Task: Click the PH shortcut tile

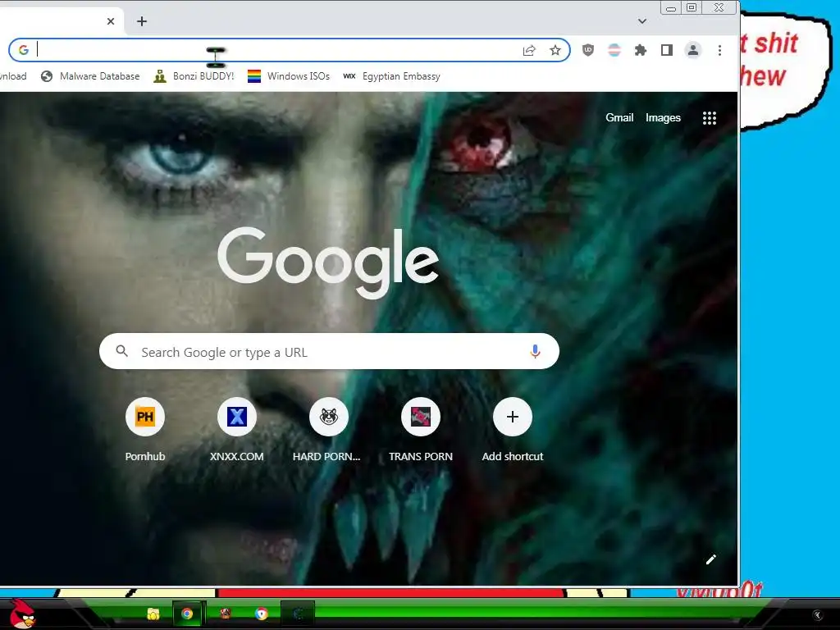Action: coord(144,416)
